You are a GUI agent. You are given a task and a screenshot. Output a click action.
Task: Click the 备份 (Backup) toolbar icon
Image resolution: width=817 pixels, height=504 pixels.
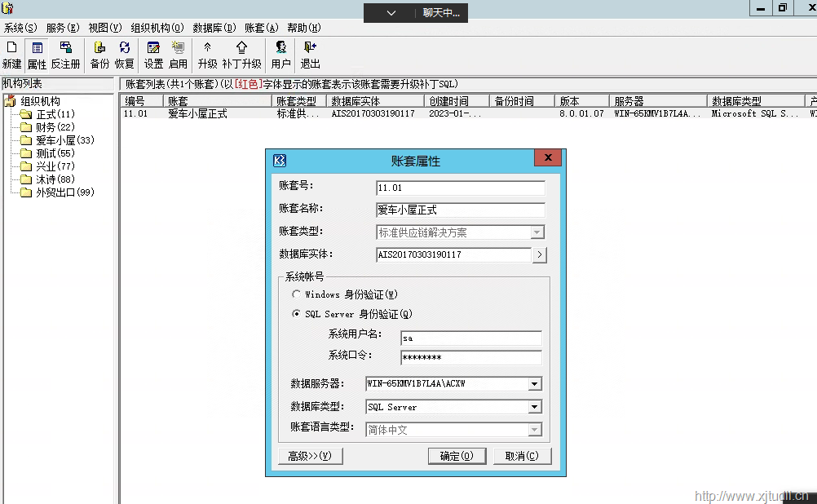pos(99,55)
